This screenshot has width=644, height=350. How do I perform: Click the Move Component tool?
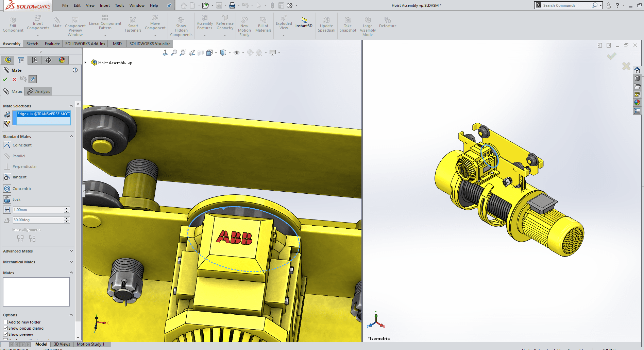(155, 23)
